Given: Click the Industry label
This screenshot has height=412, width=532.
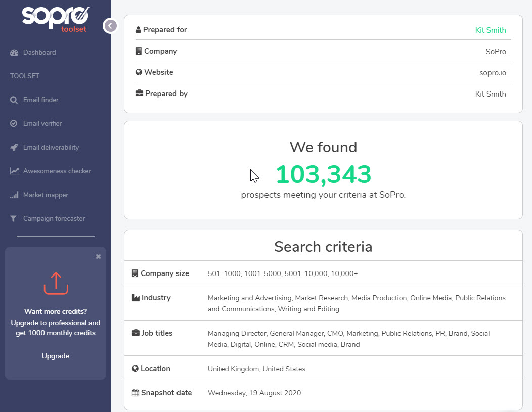Looking at the screenshot, I should click(x=156, y=298).
